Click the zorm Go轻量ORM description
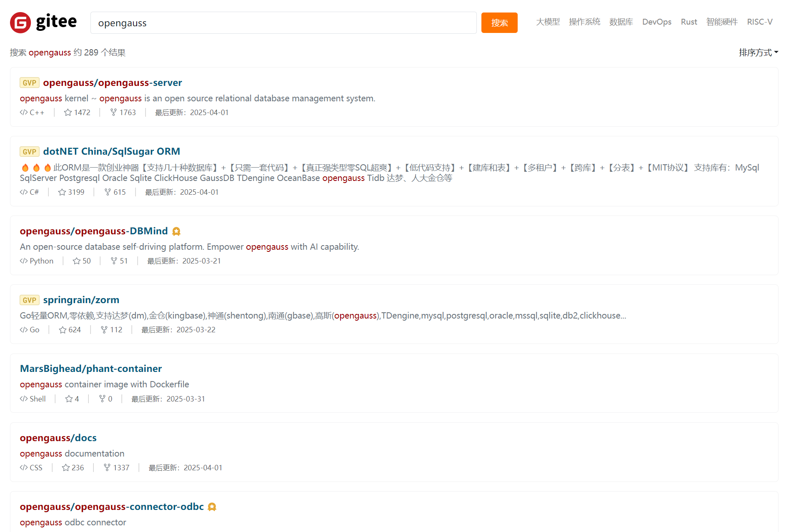789x532 pixels. [323, 316]
